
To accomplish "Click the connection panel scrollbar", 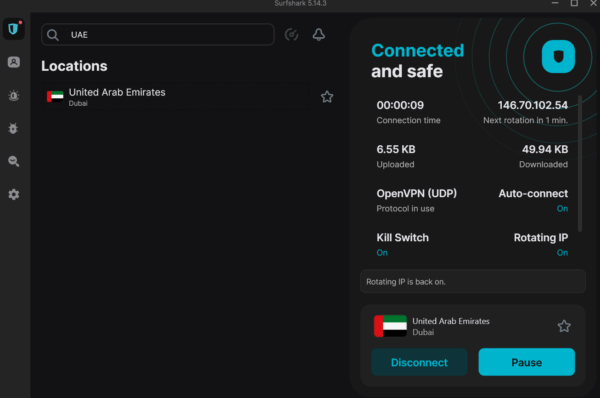I will tap(580, 164).
